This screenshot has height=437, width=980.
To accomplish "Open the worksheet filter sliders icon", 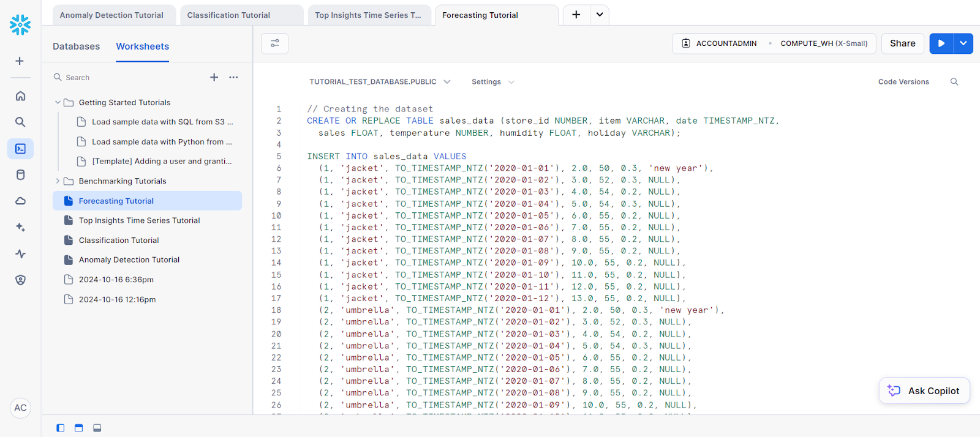I will coord(274,43).
